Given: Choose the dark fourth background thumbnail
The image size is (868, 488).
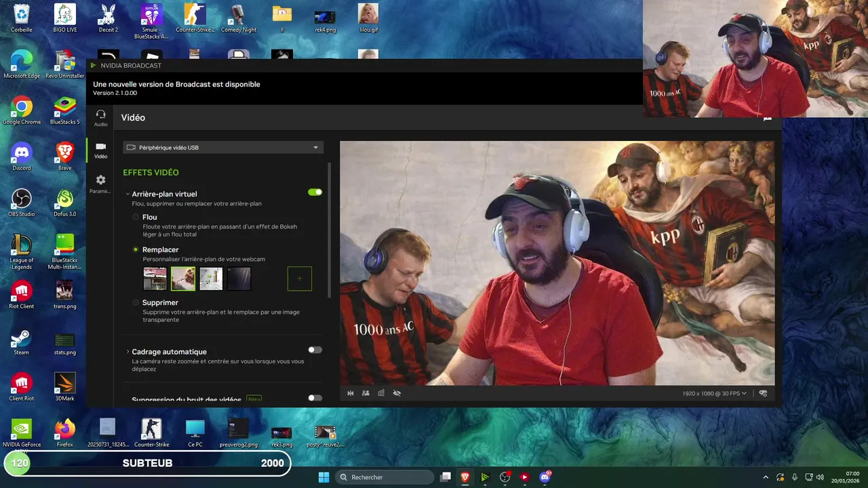Looking at the screenshot, I should pyautogui.click(x=239, y=279).
